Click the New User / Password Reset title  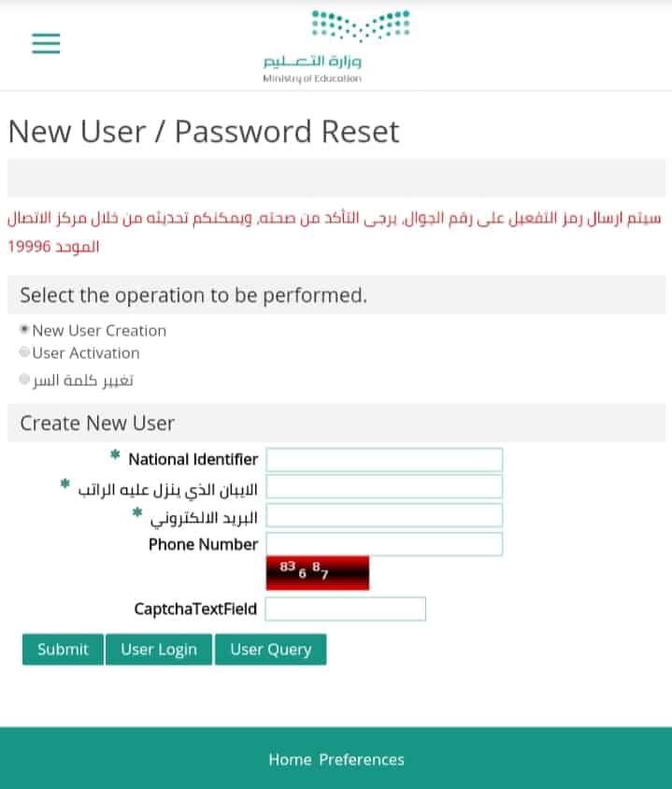pyautogui.click(x=204, y=132)
